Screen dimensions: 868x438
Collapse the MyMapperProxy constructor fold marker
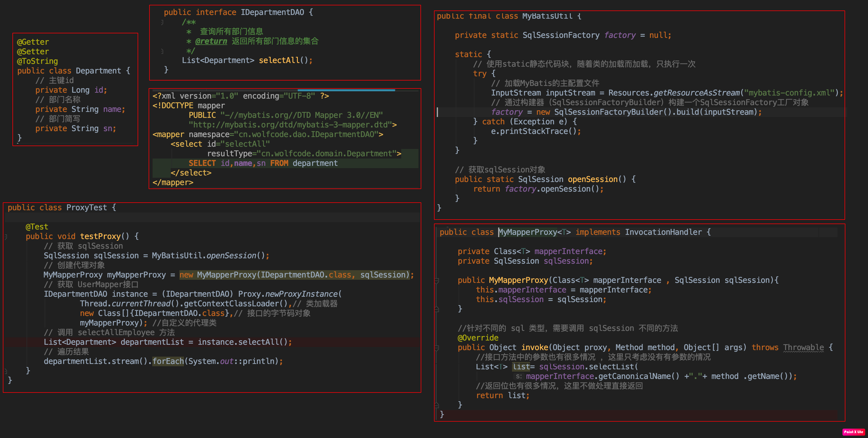pyautogui.click(x=437, y=280)
